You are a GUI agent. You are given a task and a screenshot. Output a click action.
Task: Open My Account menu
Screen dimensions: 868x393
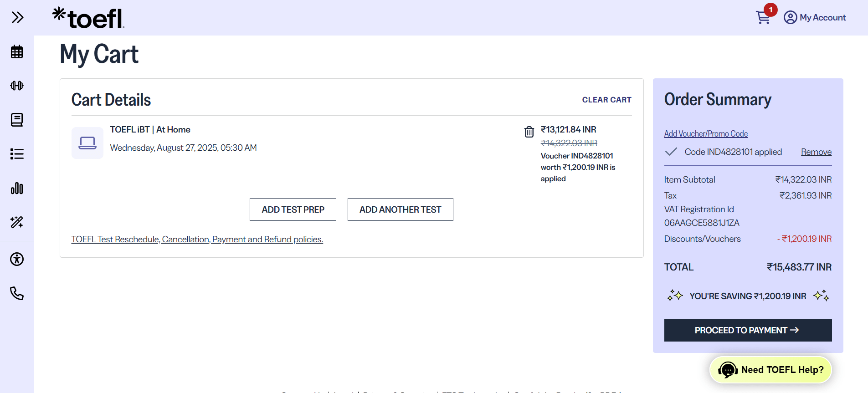(815, 17)
